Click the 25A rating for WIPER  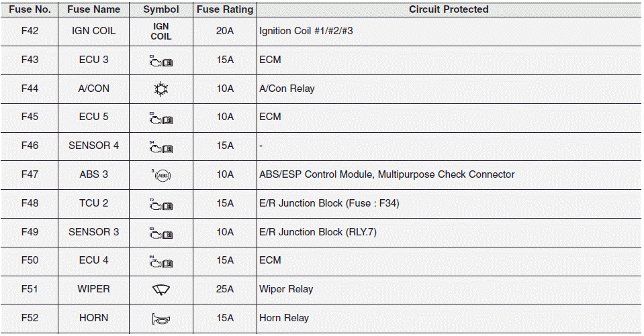coord(225,290)
